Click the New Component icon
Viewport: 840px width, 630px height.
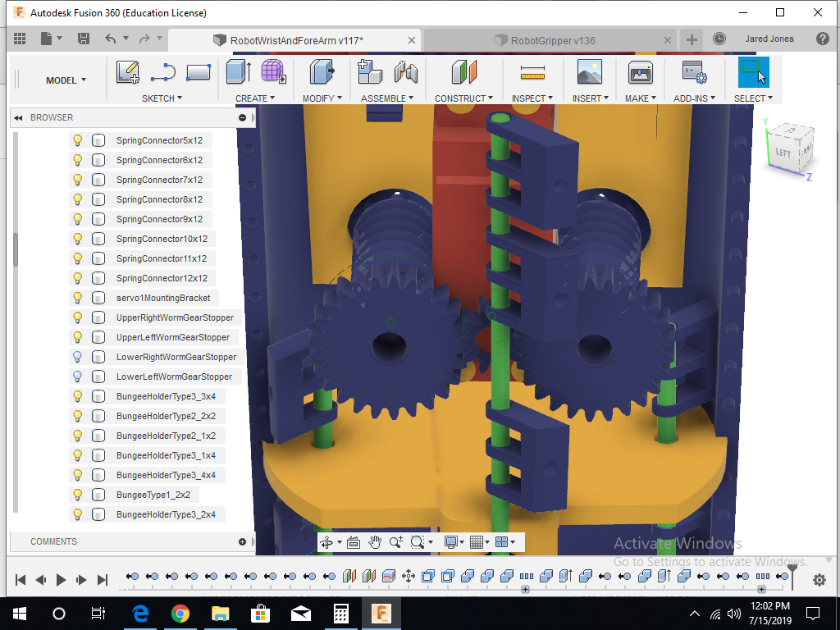click(370, 72)
